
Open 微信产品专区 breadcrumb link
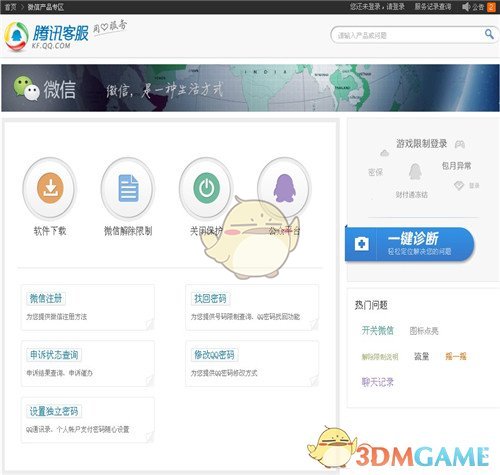tap(45, 7)
